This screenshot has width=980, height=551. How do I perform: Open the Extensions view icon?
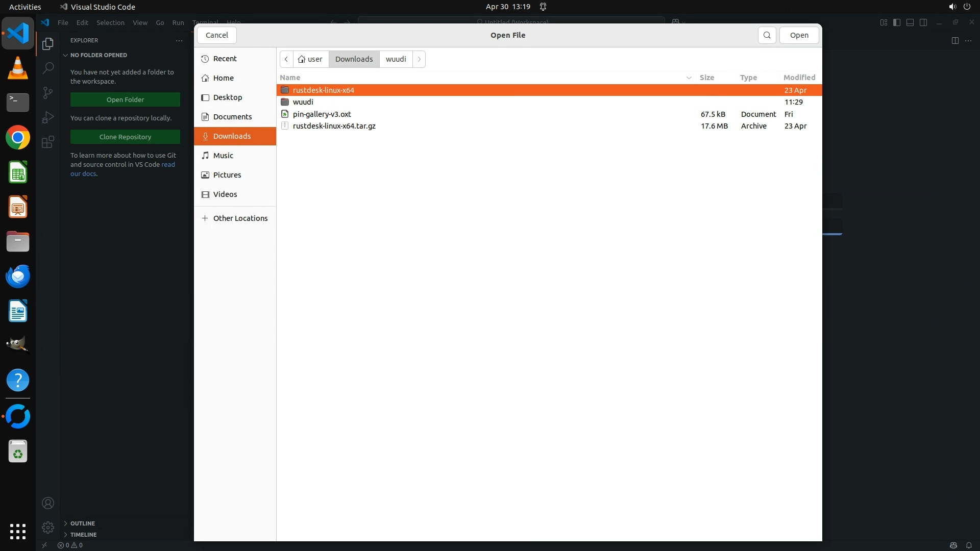coord(48,142)
